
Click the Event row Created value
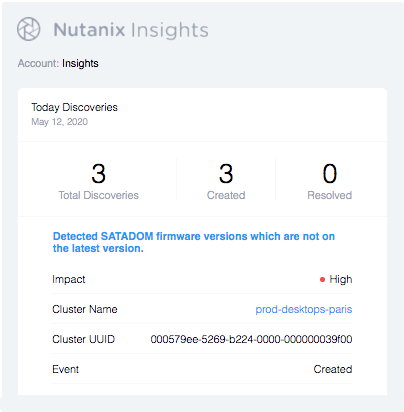[333, 369]
